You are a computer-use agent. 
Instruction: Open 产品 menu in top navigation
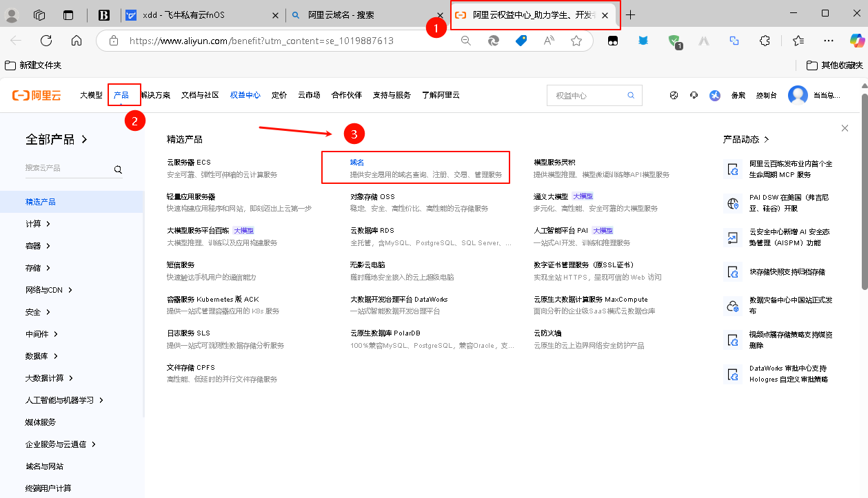121,95
